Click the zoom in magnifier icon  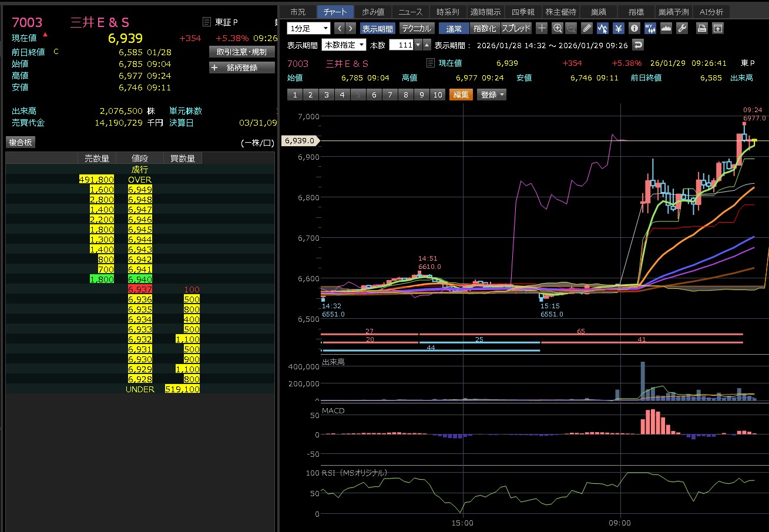[x=557, y=28]
